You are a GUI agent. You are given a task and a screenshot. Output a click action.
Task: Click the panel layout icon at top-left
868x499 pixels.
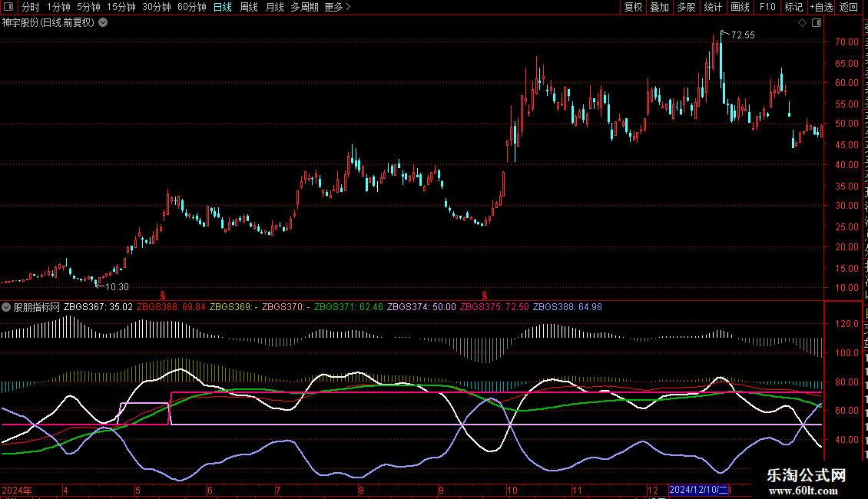pos(8,7)
